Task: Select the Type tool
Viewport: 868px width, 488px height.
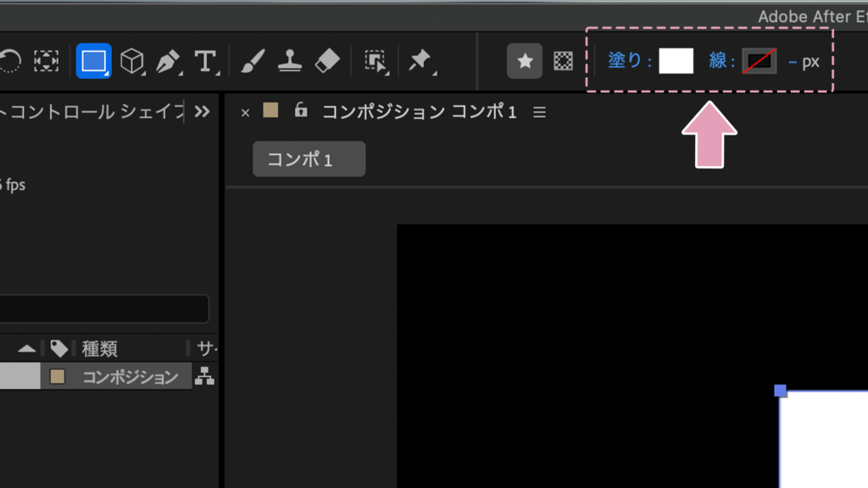Action: pos(206,61)
